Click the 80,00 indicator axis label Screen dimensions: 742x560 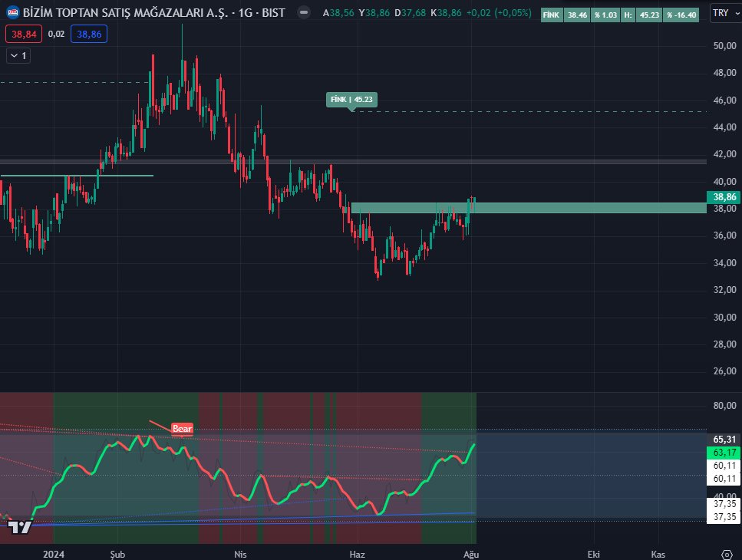click(724, 406)
